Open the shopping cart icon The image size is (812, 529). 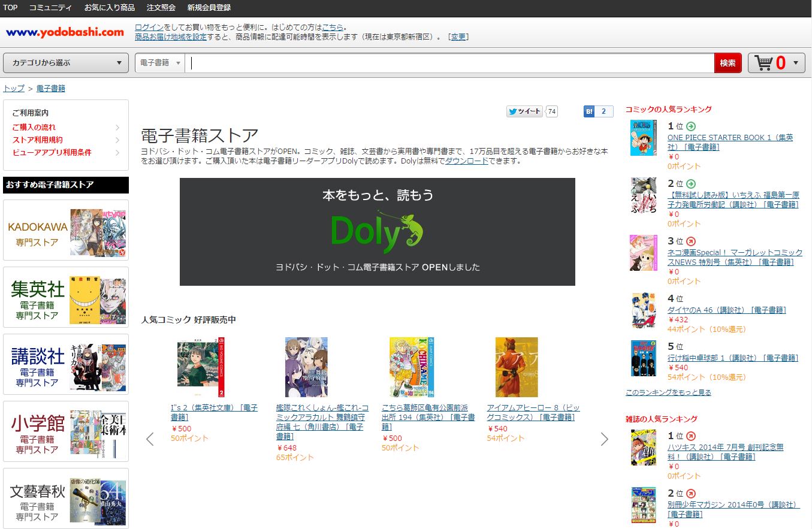[x=763, y=63]
